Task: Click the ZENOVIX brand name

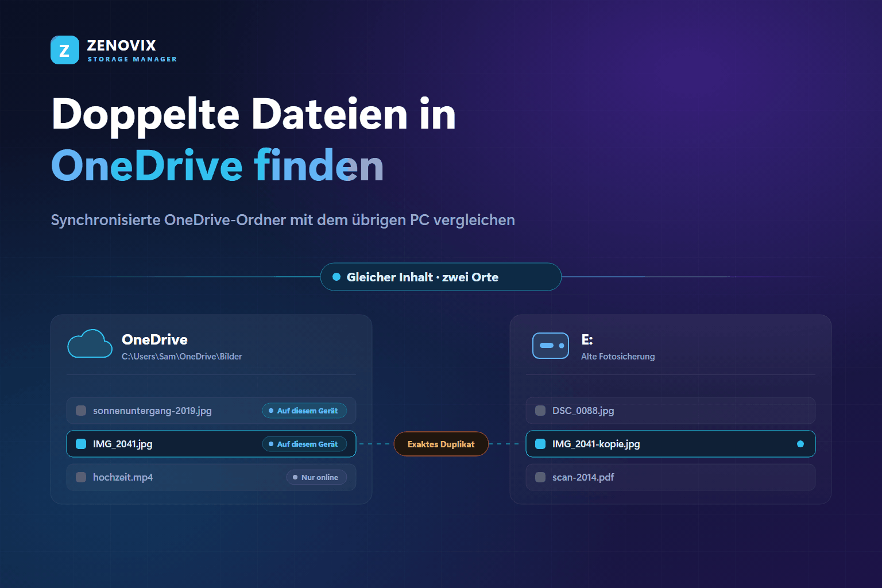Action: (x=121, y=45)
